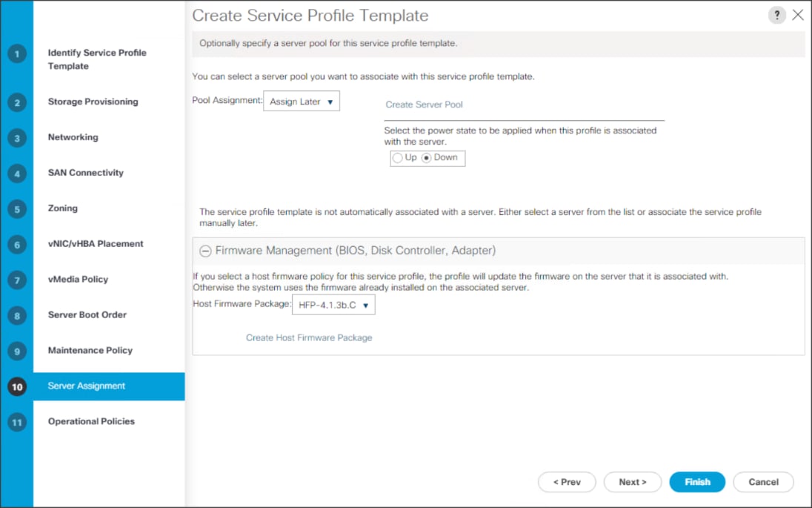This screenshot has width=812, height=508.
Task: Open the Pool Assignment dropdown
Action: point(302,102)
